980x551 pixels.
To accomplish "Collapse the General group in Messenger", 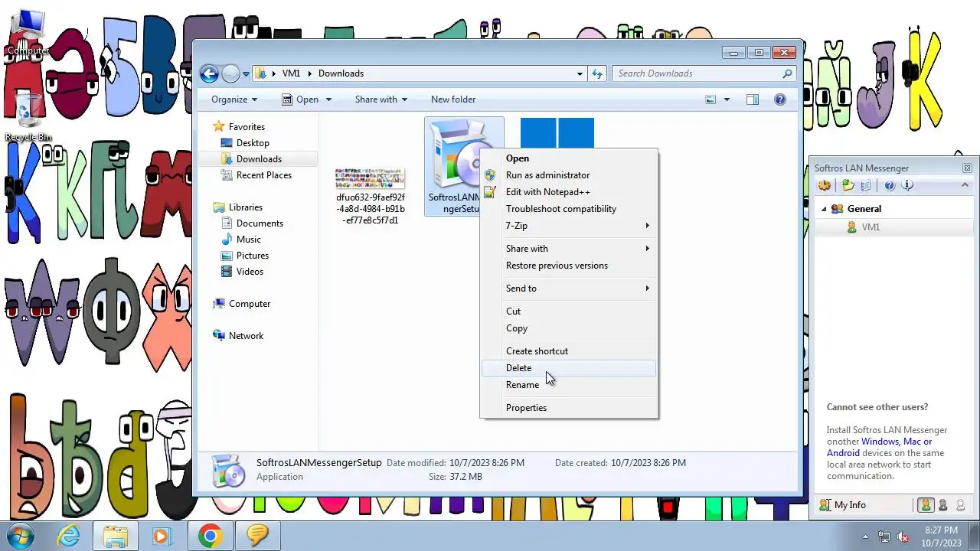I will pos(825,209).
